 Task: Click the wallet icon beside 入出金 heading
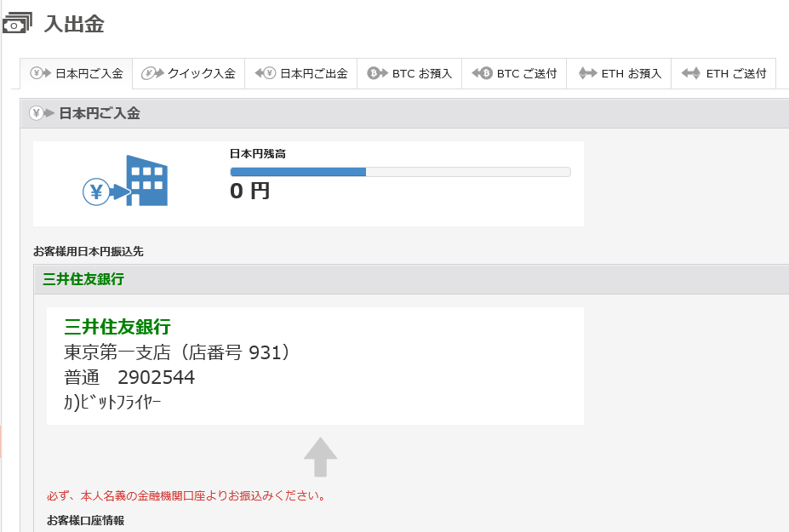18,24
